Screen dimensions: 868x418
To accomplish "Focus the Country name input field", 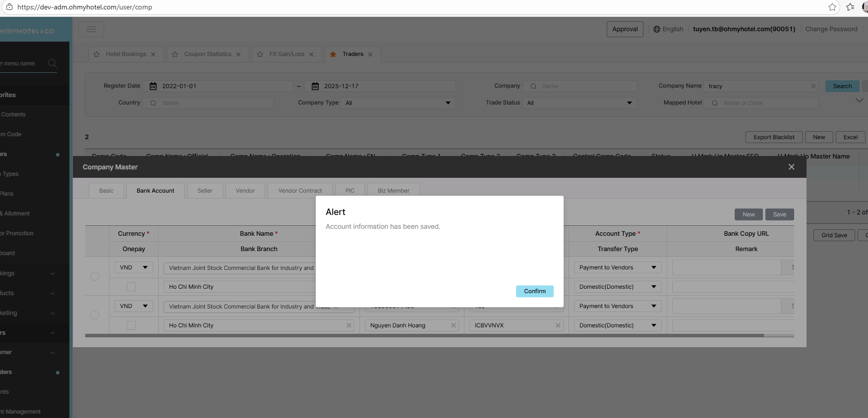I will coord(208,103).
